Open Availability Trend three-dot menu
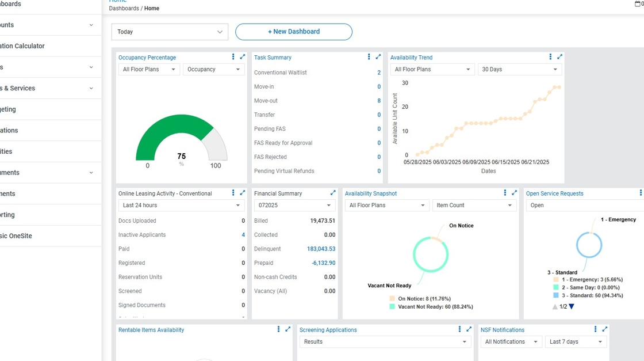 click(550, 57)
